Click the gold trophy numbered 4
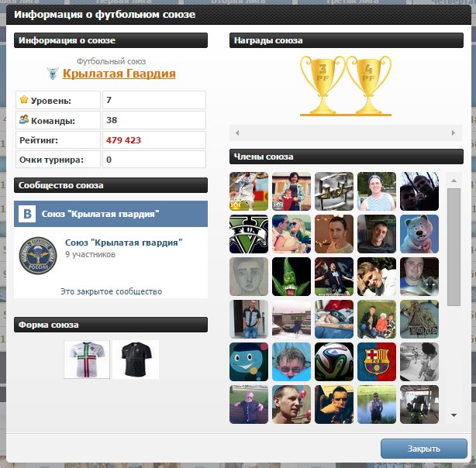The width and height of the screenshot is (476, 468). pos(369,85)
